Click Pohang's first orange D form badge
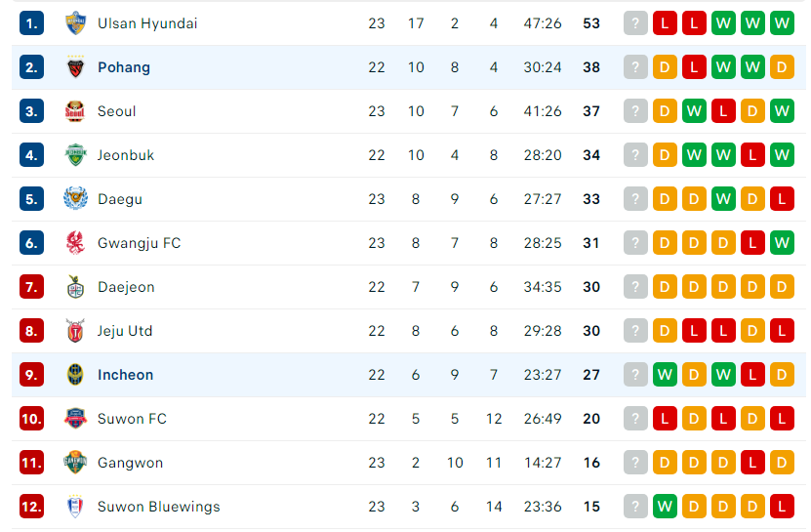 (665, 67)
